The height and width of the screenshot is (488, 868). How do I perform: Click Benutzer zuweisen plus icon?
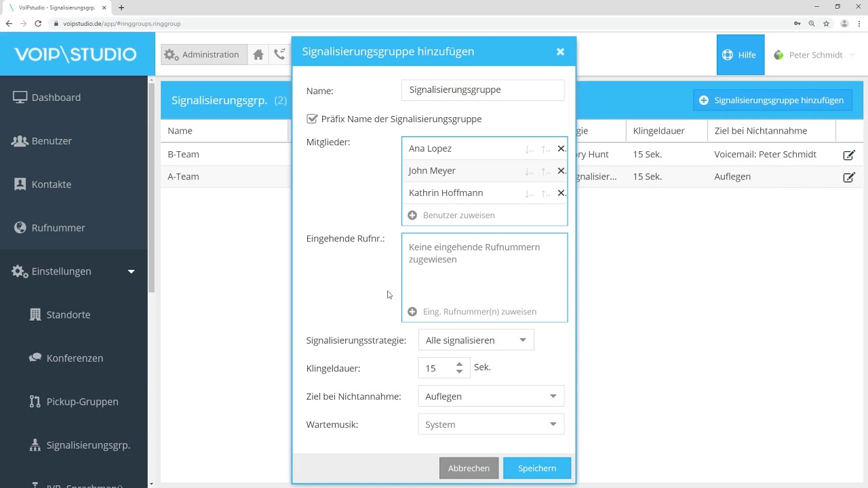point(412,215)
